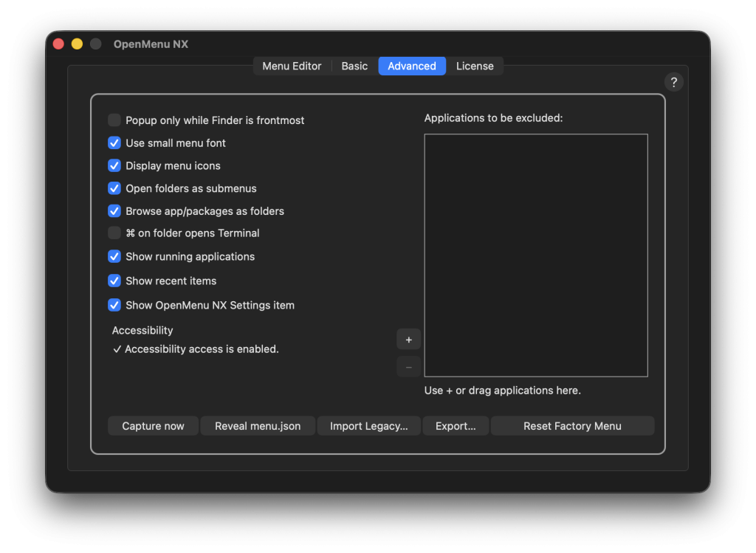Open the Basic tab
The height and width of the screenshot is (553, 756).
pos(354,66)
